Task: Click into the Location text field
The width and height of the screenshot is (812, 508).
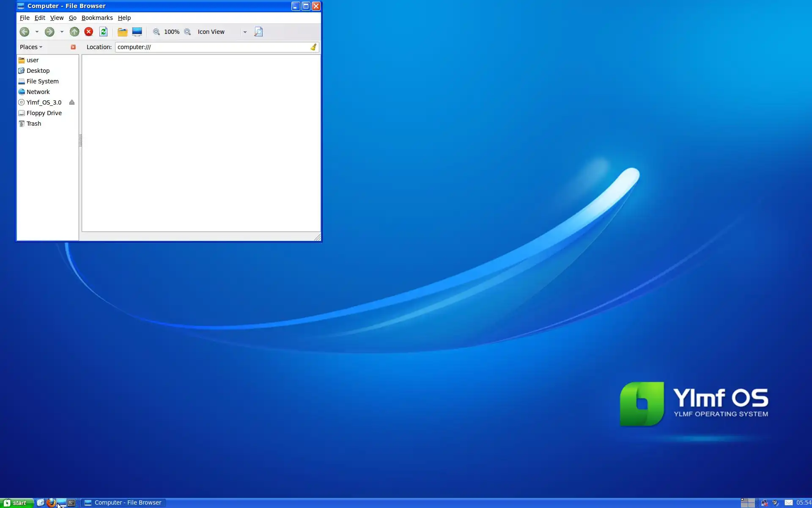Action: (x=211, y=47)
